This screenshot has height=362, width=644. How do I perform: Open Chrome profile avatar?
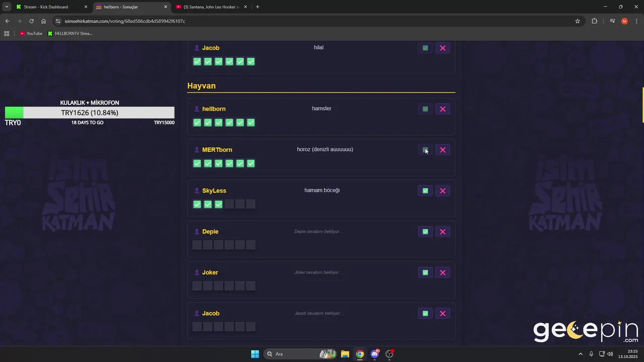point(624,21)
